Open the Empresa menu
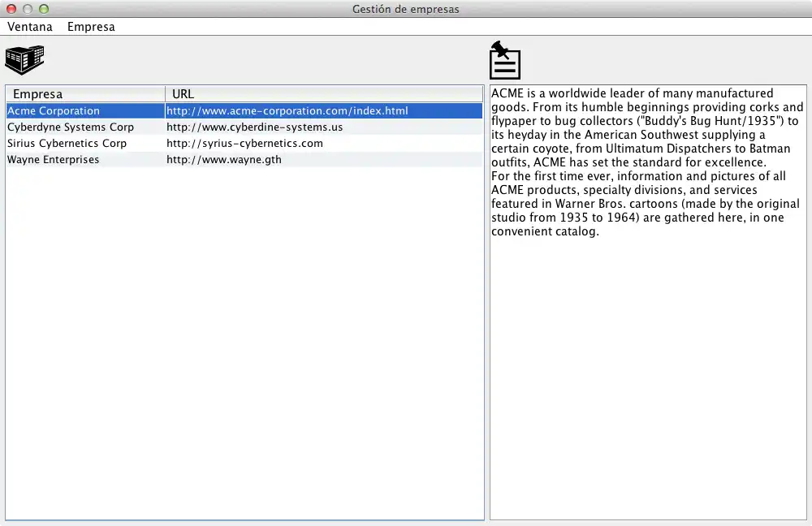This screenshot has width=812, height=526. tap(91, 27)
